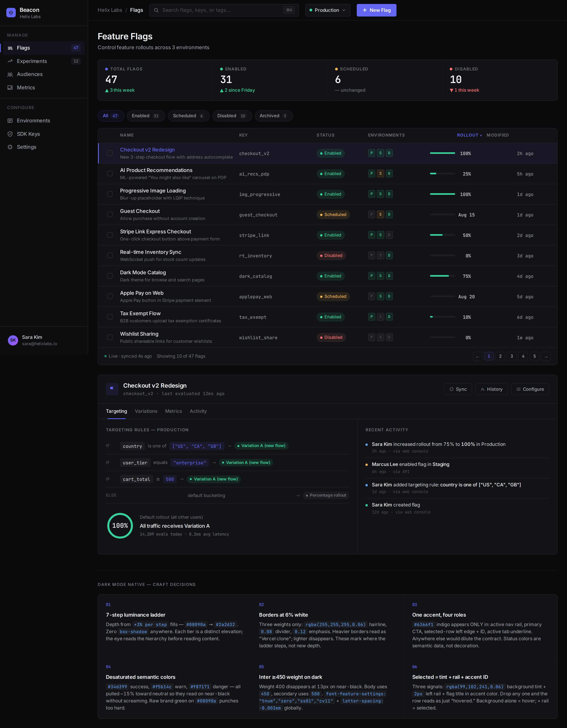Show the All 47 flags filter
This screenshot has height=728, width=567.
(111, 116)
